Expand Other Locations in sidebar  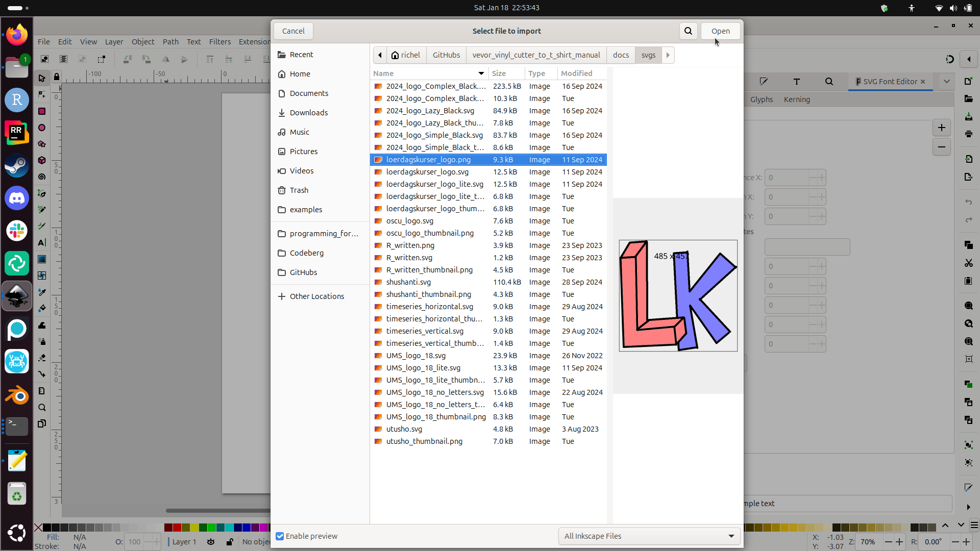(x=320, y=296)
